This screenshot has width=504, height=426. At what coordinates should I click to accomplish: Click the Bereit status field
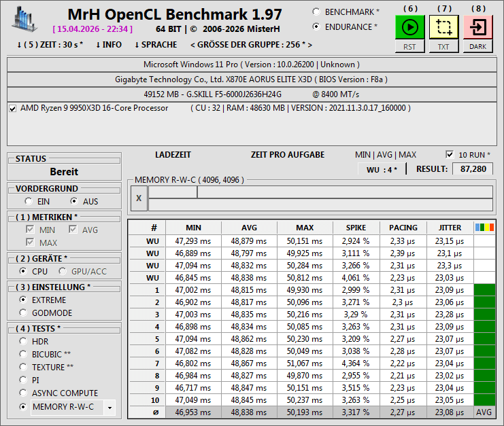64,172
